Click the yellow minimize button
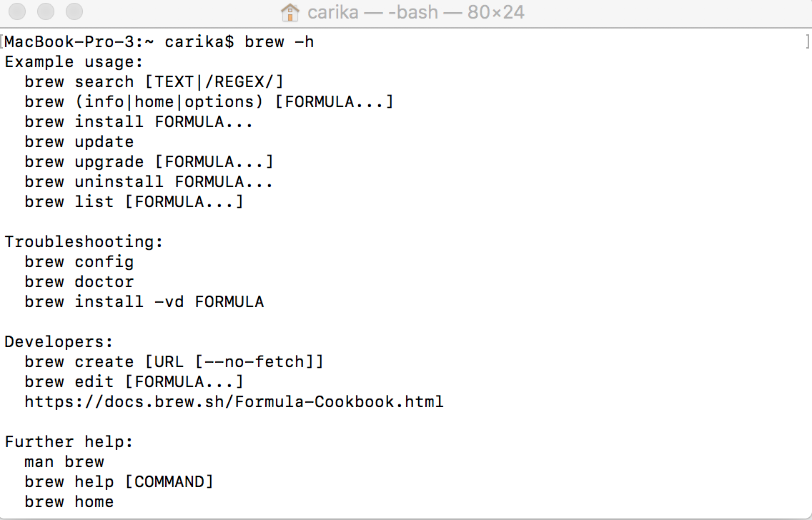812x520 pixels. pyautogui.click(x=46, y=12)
